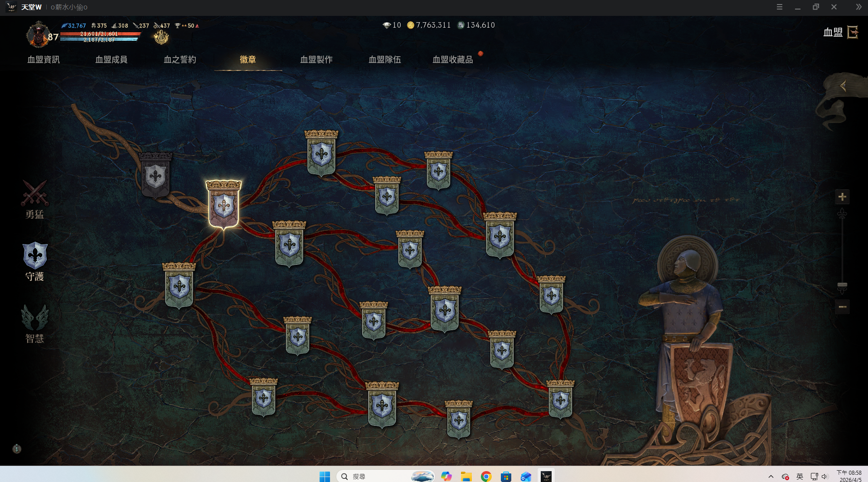The image size is (868, 482).
Task: Expand the title bar double-chevron panel
Action: pyautogui.click(x=858, y=7)
